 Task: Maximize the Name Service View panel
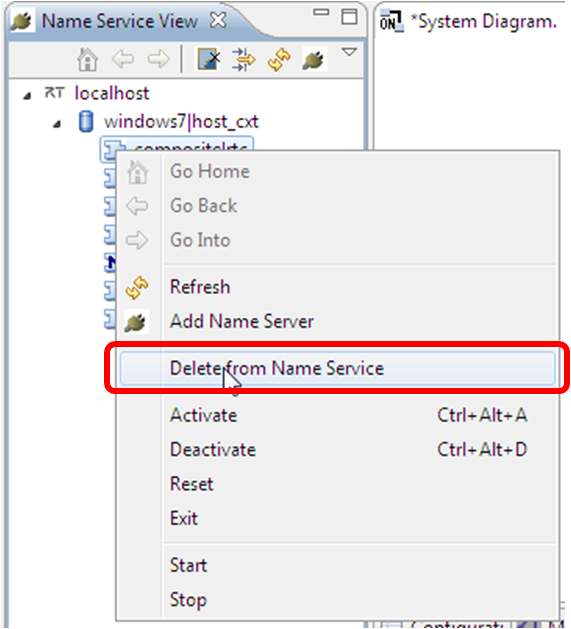tap(349, 17)
